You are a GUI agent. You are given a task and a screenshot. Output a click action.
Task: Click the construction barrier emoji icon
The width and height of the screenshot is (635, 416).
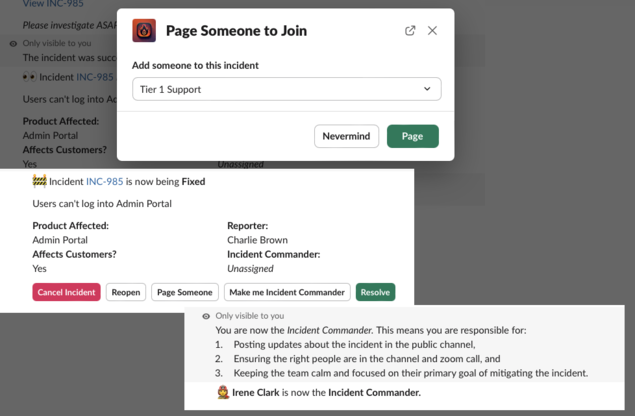pyautogui.click(x=39, y=181)
